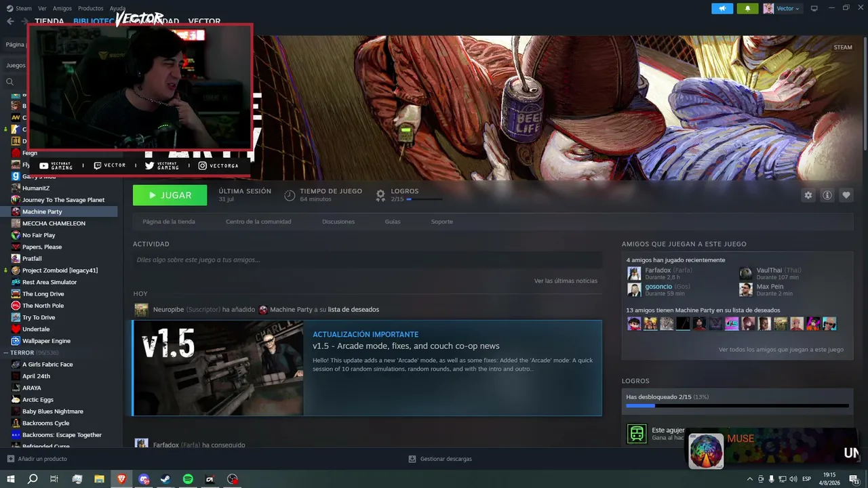This screenshot has height=488, width=868.
Task: Open game settings gear icon
Action: click(808, 195)
